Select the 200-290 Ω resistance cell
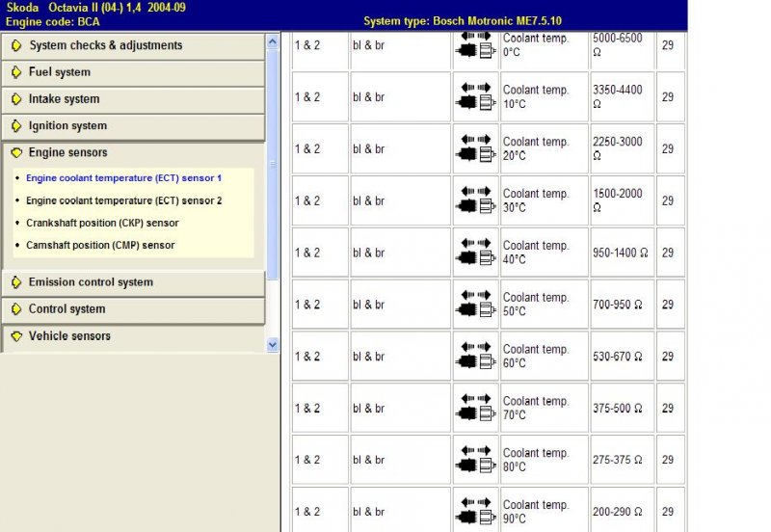Screen dimensions: 771x532 [x=622, y=510]
